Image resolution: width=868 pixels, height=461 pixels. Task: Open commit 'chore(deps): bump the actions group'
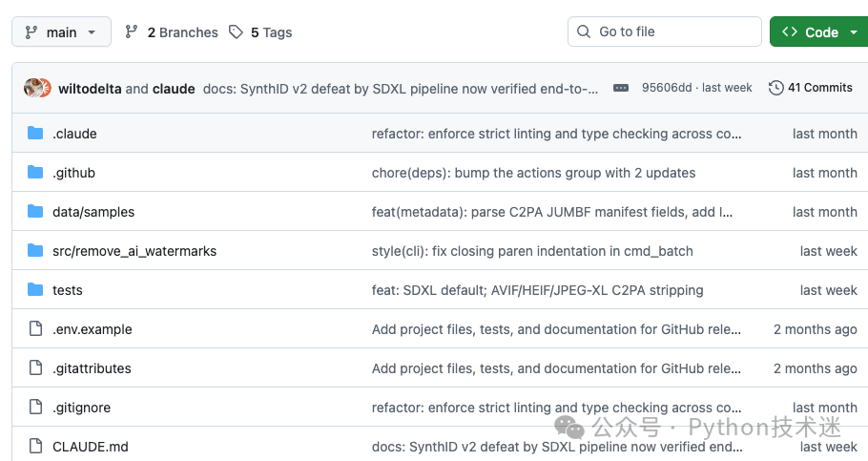pyautogui.click(x=533, y=173)
